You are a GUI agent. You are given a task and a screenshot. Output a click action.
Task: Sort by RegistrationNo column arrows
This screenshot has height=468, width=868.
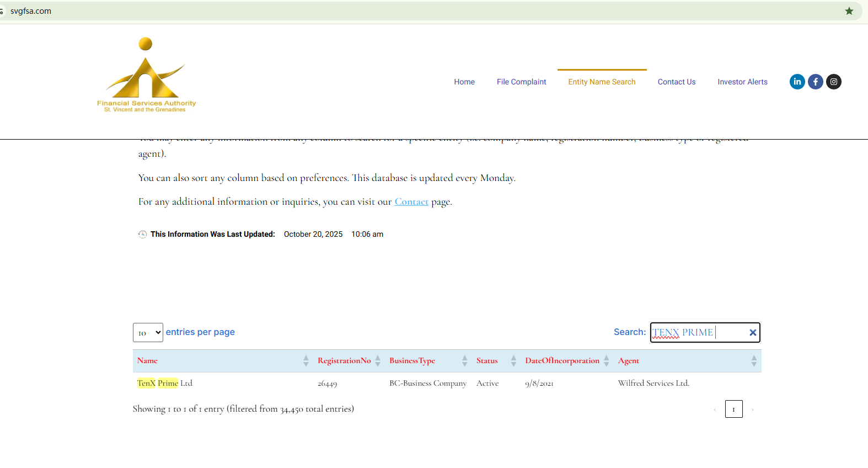378,361
